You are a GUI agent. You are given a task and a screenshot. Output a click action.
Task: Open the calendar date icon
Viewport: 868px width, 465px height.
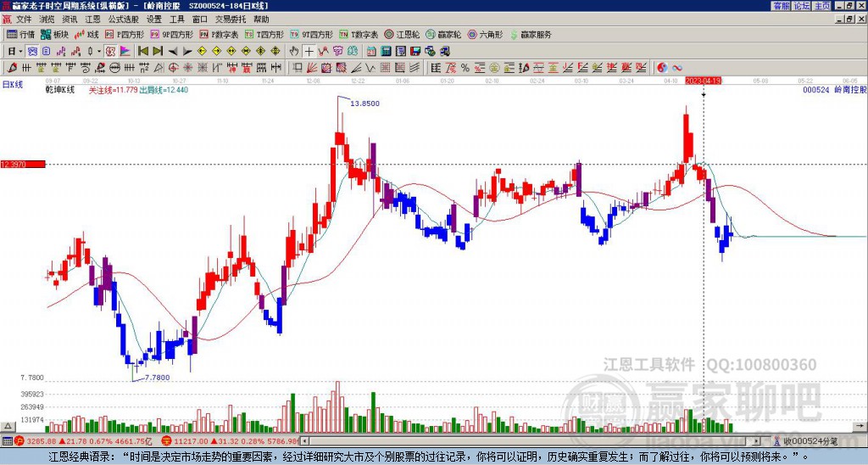click(x=371, y=52)
